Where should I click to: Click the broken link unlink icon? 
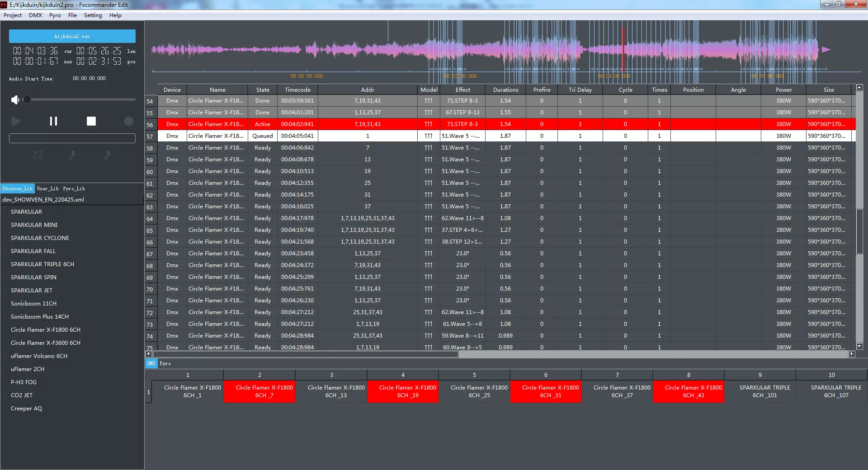(38, 155)
